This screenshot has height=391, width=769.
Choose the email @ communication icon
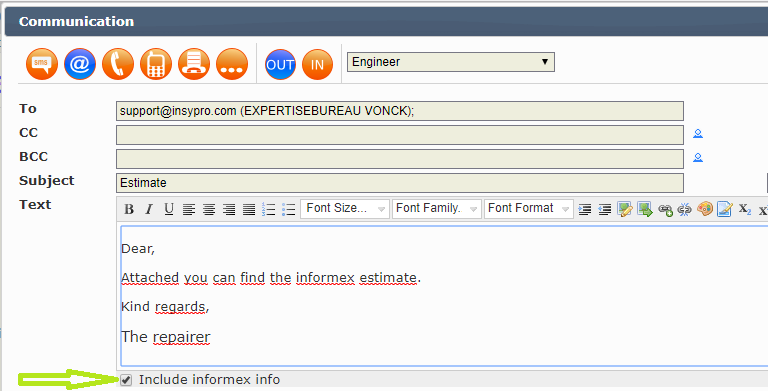(80, 64)
